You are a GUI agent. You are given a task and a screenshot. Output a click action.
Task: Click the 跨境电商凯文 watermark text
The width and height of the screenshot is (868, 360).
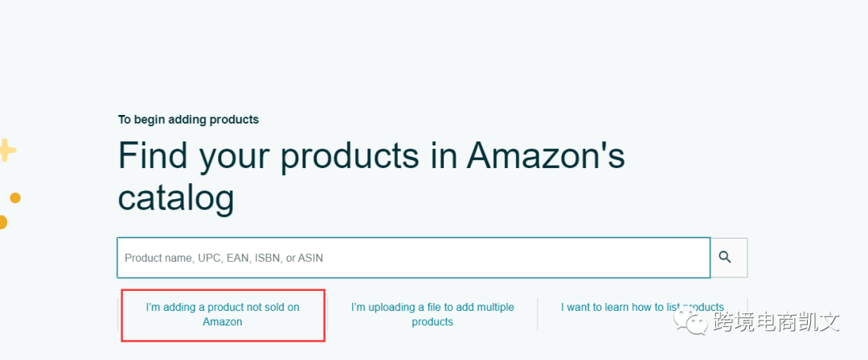point(776,321)
